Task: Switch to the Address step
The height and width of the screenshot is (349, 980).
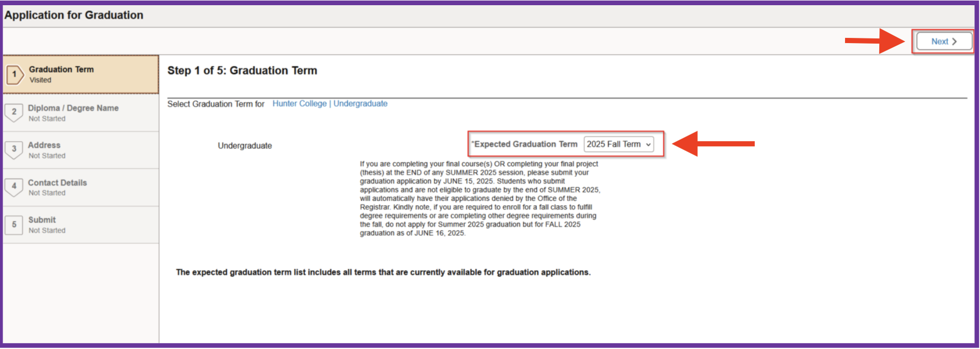Action: pyautogui.click(x=44, y=145)
